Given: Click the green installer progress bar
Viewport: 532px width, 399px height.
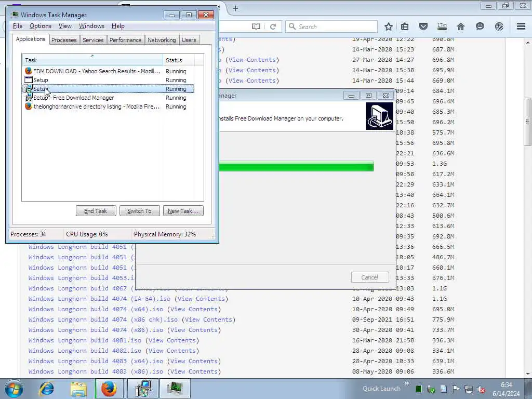Looking at the screenshot, I should [x=297, y=166].
